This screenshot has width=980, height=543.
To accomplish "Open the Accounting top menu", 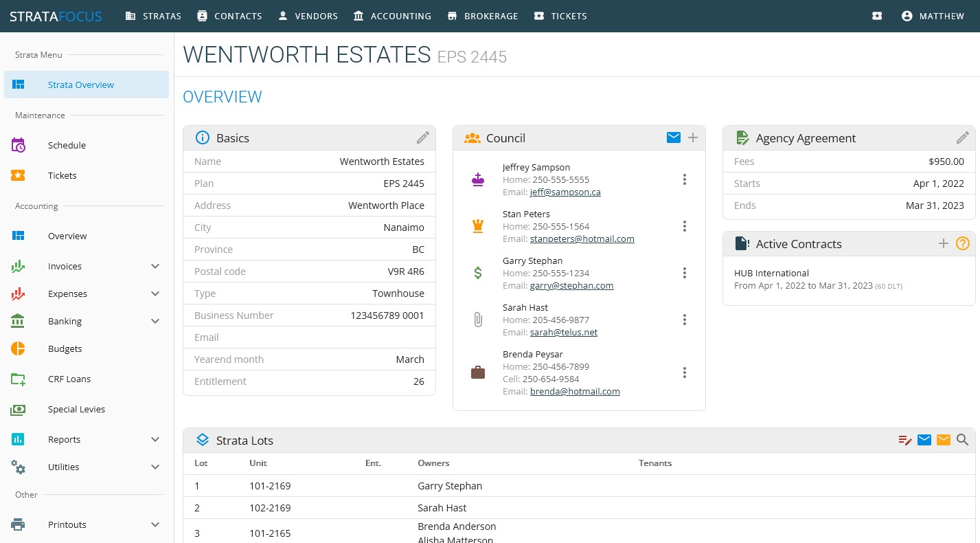I will click(x=392, y=16).
